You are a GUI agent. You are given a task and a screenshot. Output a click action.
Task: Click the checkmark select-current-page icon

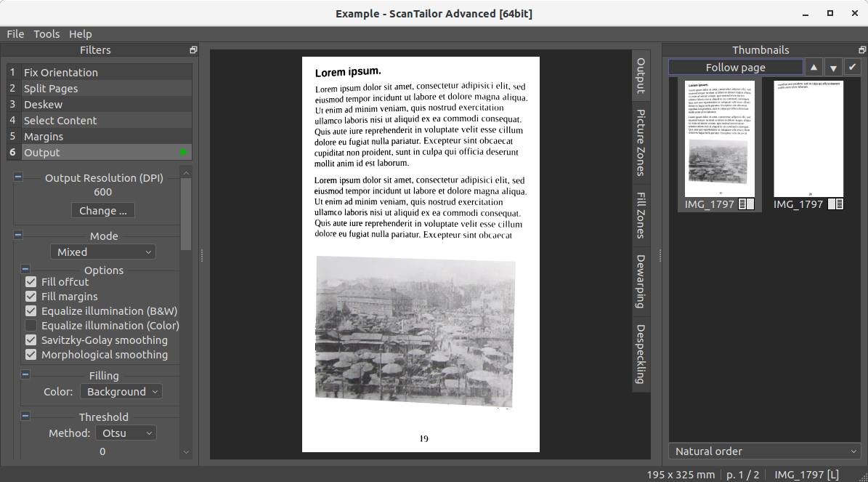(x=853, y=68)
